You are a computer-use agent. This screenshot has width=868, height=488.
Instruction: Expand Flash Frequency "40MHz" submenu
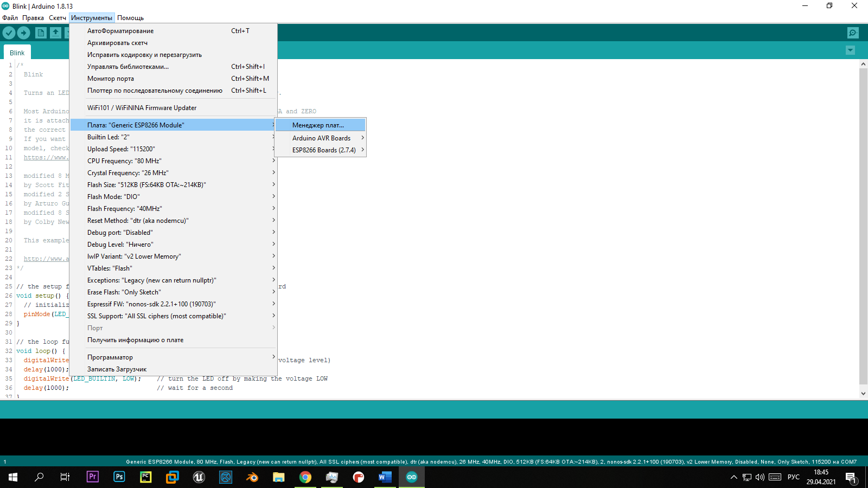click(173, 209)
